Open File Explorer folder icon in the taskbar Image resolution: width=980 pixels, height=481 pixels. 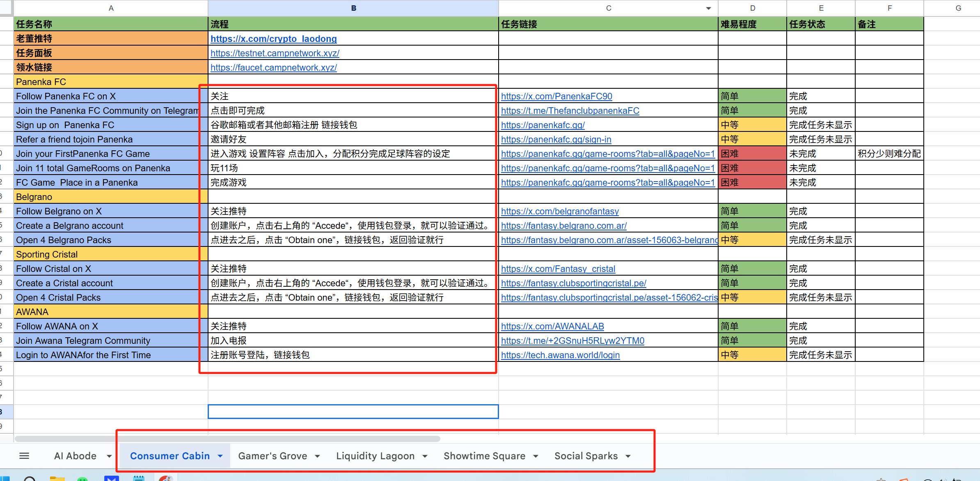click(x=57, y=479)
